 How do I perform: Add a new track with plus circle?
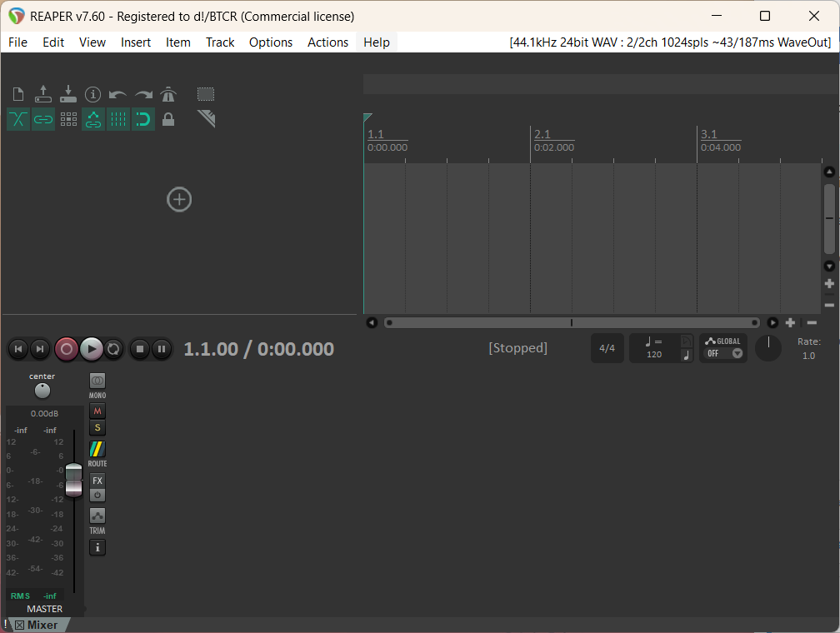click(x=179, y=200)
